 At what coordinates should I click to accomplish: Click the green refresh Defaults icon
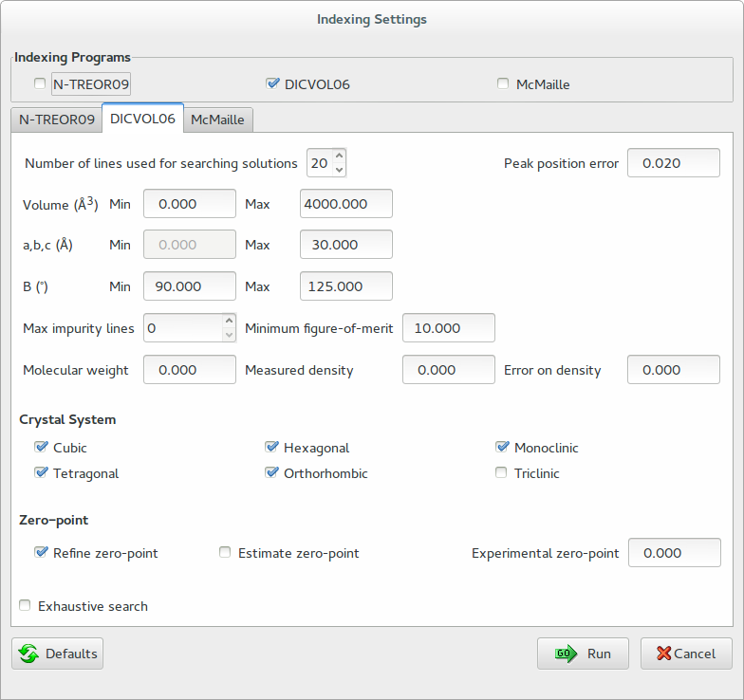[28, 654]
